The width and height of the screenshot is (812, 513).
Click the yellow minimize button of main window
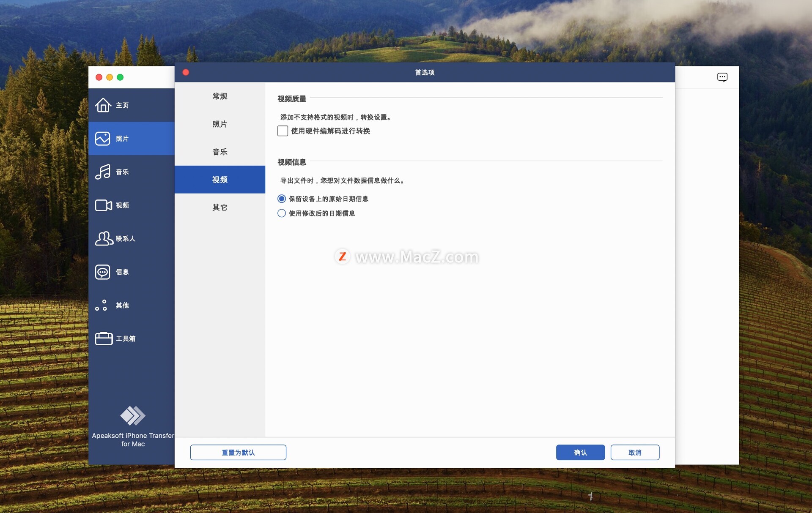click(110, 77)
